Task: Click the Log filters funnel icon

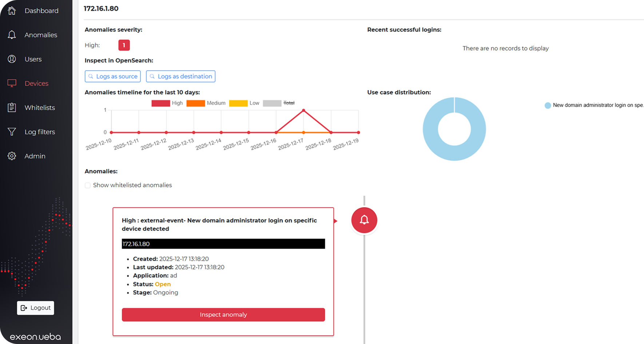Action: [12, 132]
